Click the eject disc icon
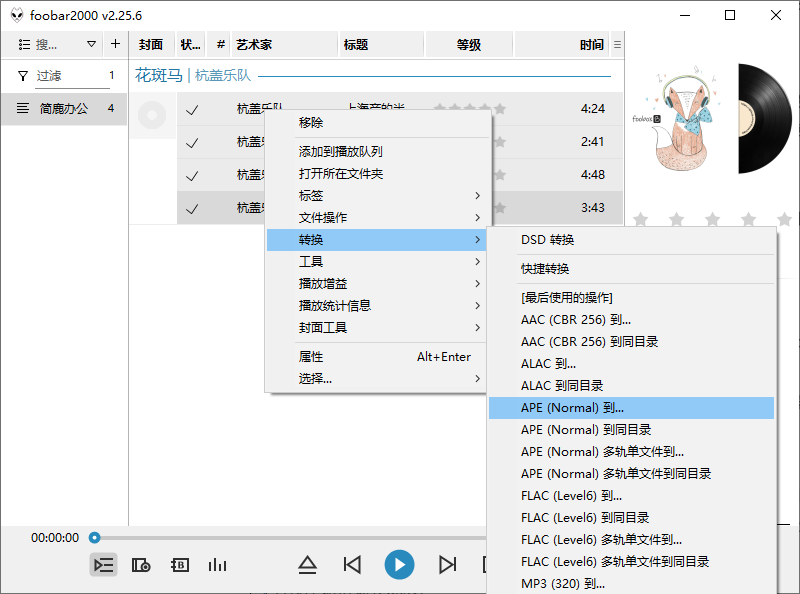This screenshot has height=594, width=800. pos(309,565)
